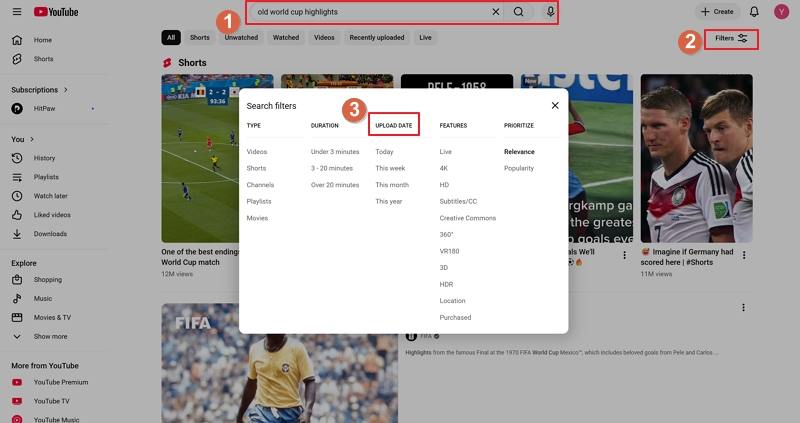Choose upload date Today
Image resolution: width=800 pixels, height=423 pixels.
[384, 152]
